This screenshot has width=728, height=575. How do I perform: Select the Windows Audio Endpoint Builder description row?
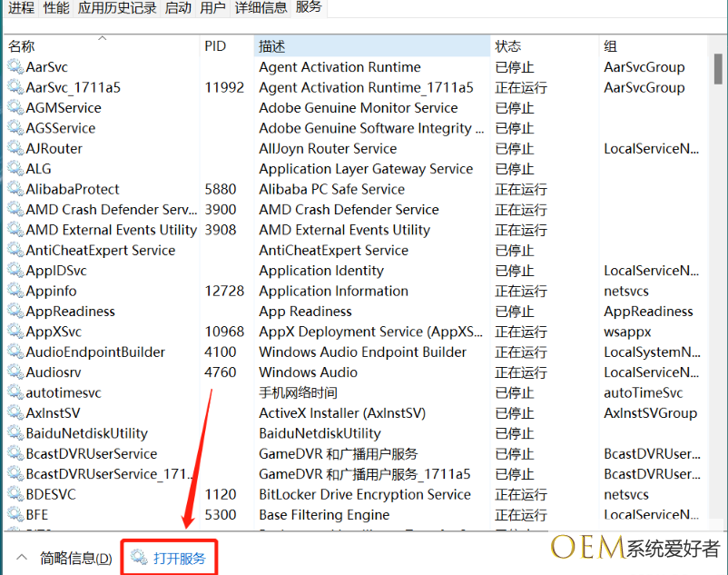[x=362, y=352]
